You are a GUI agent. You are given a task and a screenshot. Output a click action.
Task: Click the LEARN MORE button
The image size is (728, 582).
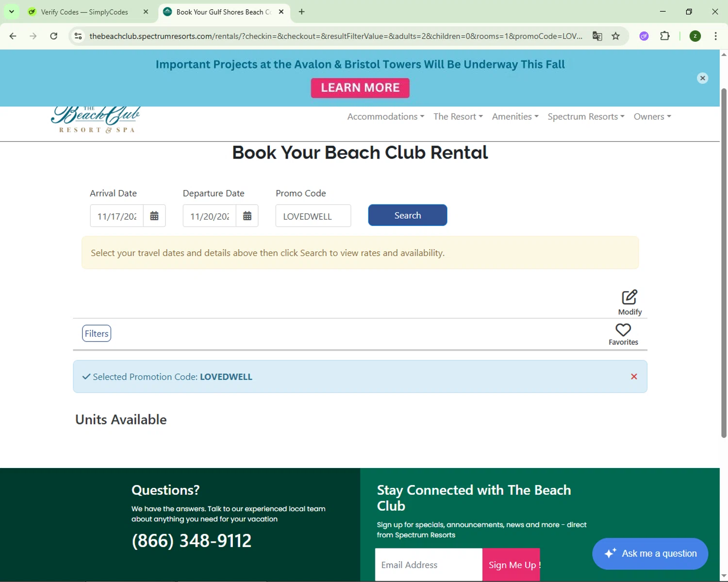point(360,88)
